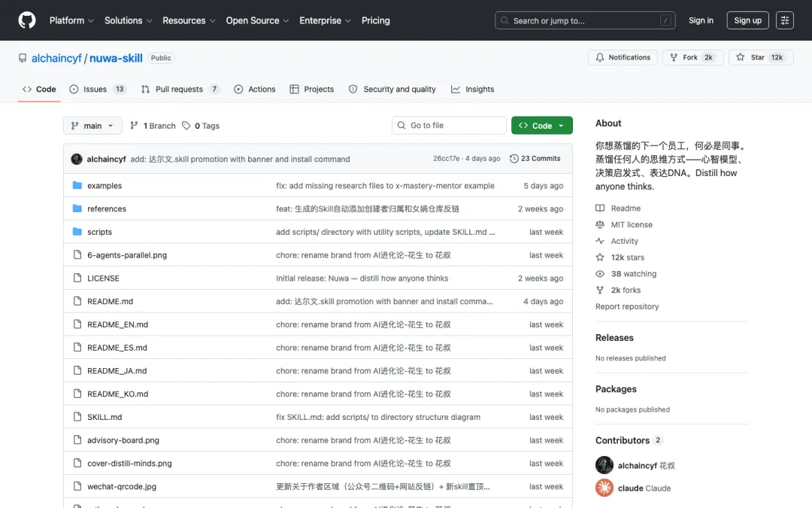812x508 pixels.
Task: Open the command palette icon beside Sign up
Action: coord(784,20)
